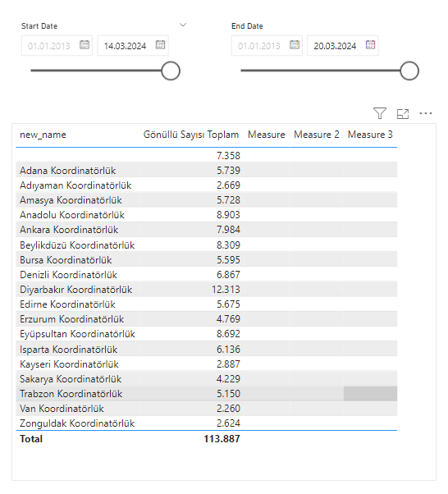The image size is (448, 494).
Task: Open calendar for Start Date 01.01.2013 field
Action: pyautogui.click(x=85, y=45)
